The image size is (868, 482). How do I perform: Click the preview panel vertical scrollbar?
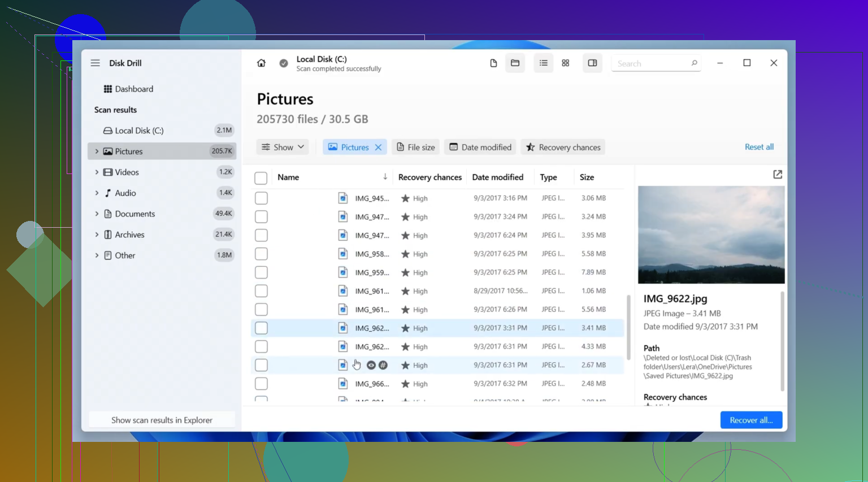coord(783,341)
